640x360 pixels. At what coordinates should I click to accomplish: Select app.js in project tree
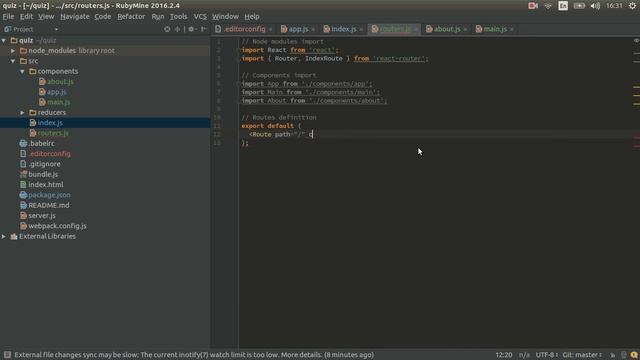click(x=56, y=92)
